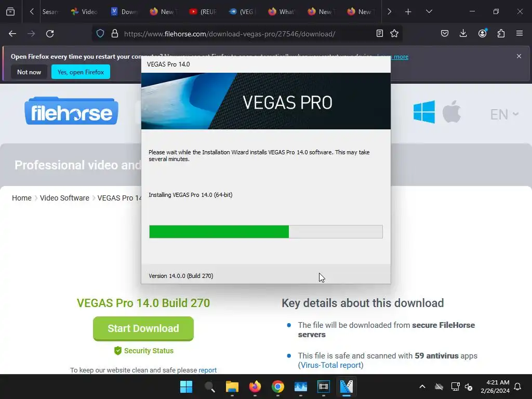Switch to the What tab
Viewport: 532px width, 399px height.
[x=282, y=11]
